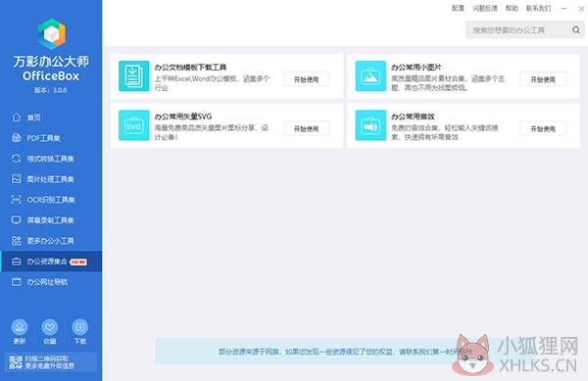Start using 办公文档模板下载工具 via 开始使用
588x381 pixels.
coord(307,79)
